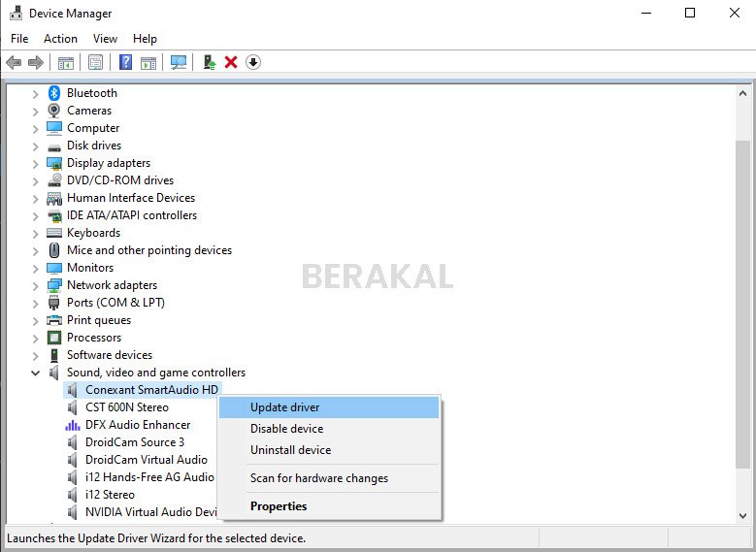This screenshot has width=756, height=552.
Task: Open the View menu
Action: pyautogui.click(x=105, y=39)
